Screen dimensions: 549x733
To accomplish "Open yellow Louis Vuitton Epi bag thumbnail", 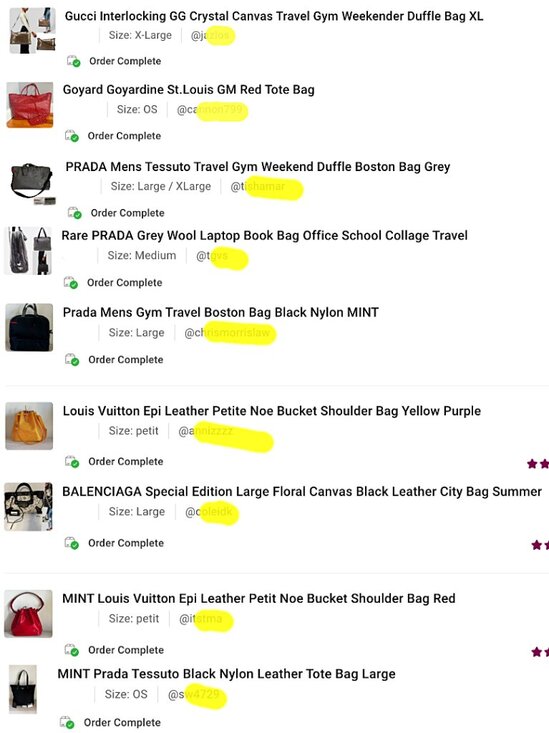I will (29, 426).
